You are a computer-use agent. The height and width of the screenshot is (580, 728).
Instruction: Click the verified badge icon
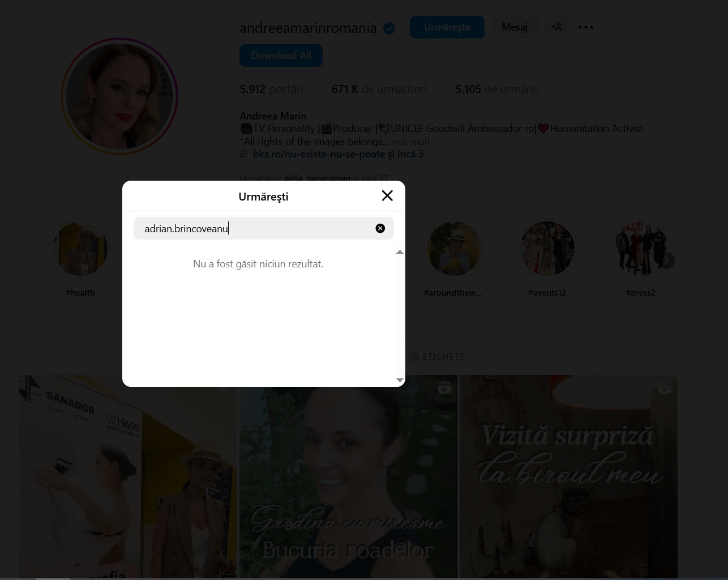[x=389, y=28]
